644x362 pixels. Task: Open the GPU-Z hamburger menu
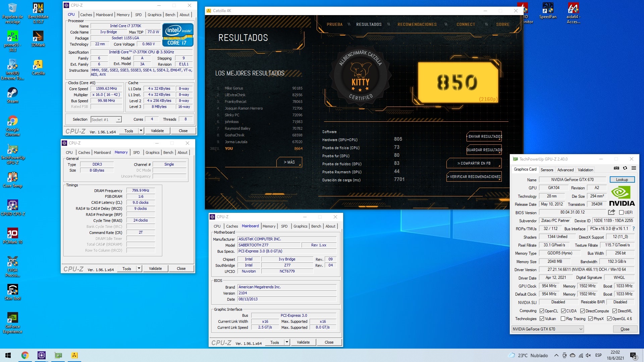[x=634, y=168]
